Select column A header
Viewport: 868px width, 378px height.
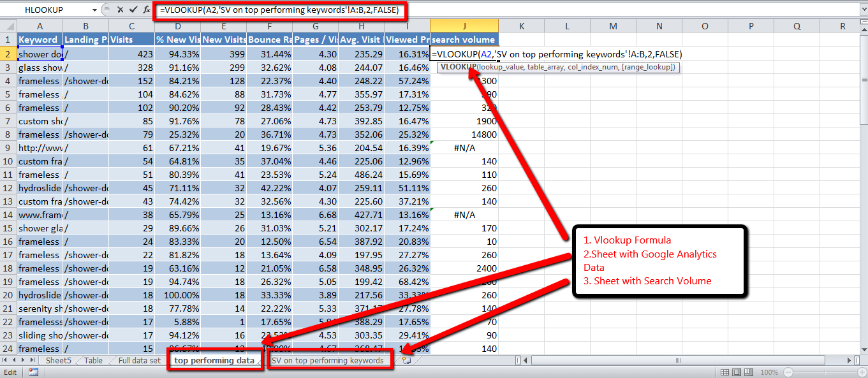[x=40, y=26]
